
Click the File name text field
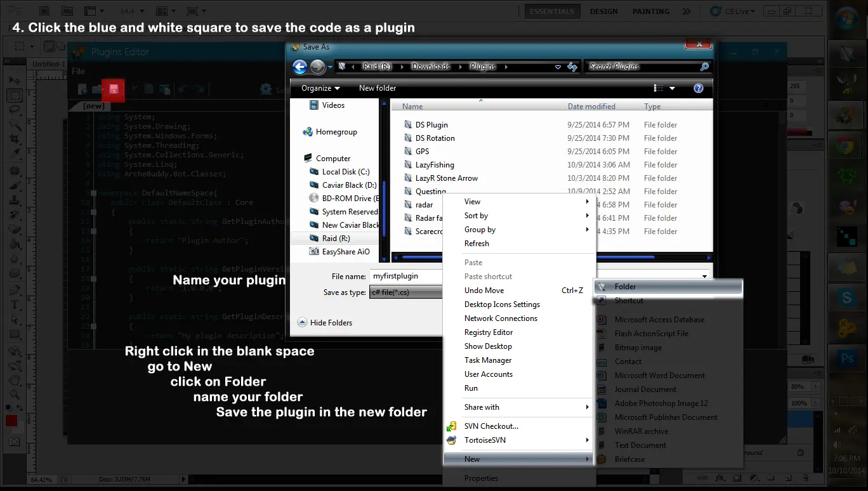point(406,277)
